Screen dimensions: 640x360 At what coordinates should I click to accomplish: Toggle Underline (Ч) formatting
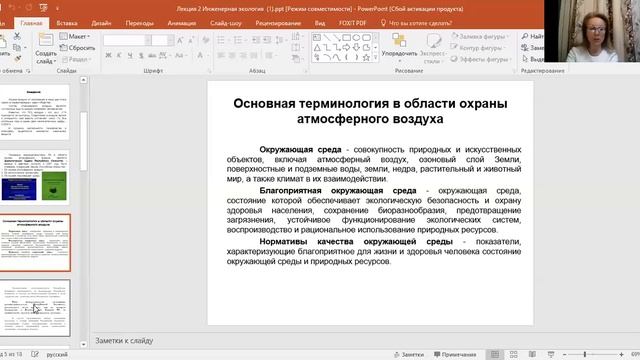(130, 56)
